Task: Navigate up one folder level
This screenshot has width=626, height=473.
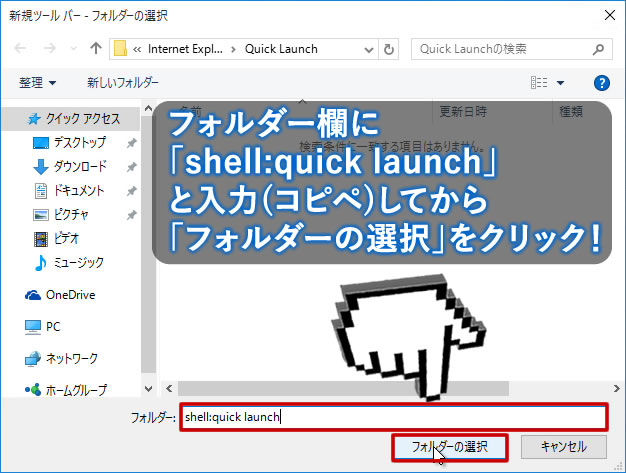Action: coord(95,48)
